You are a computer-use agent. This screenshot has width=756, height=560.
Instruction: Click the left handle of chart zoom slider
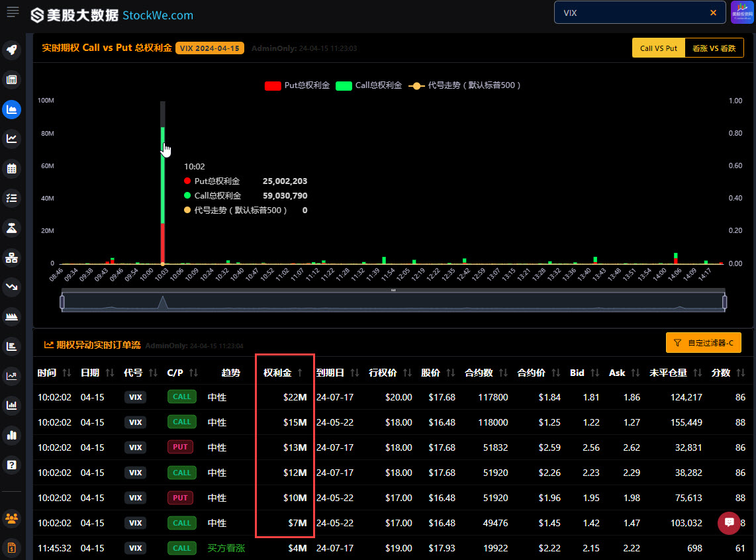click(x=62, y=302)
